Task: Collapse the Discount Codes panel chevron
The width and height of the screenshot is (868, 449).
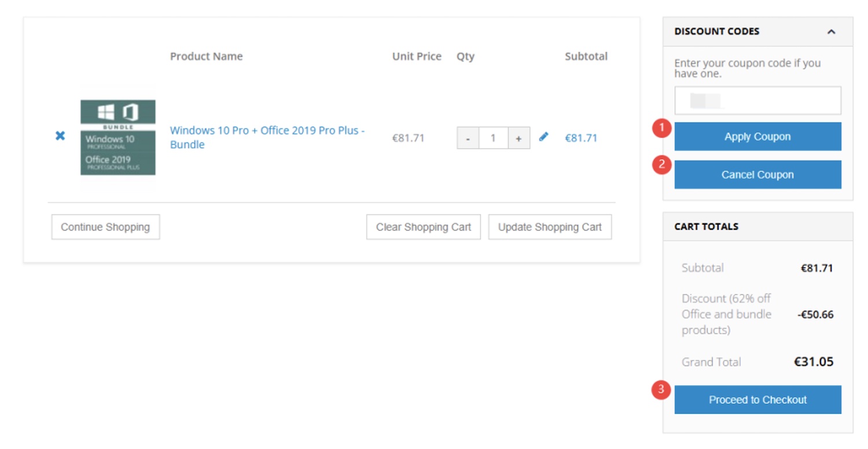Action: 831,32
